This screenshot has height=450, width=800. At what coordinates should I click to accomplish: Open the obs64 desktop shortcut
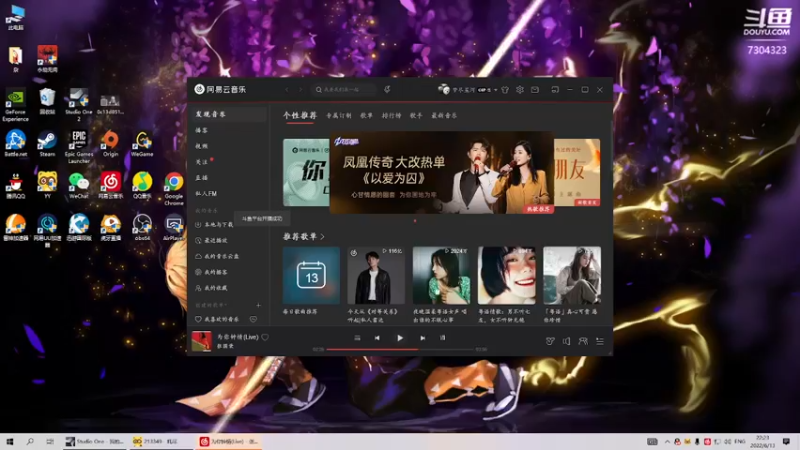point(142,227)
